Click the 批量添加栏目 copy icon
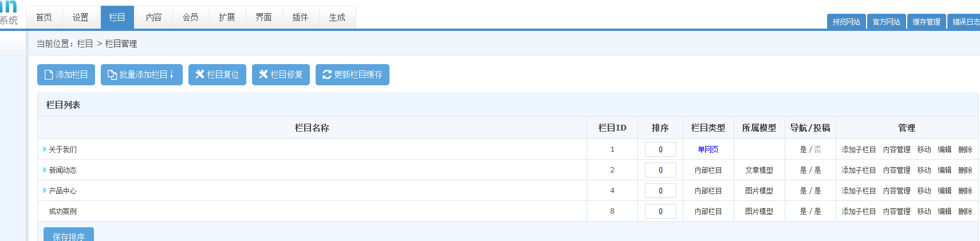Screen dimensions: 980x241 coord(112,75)
